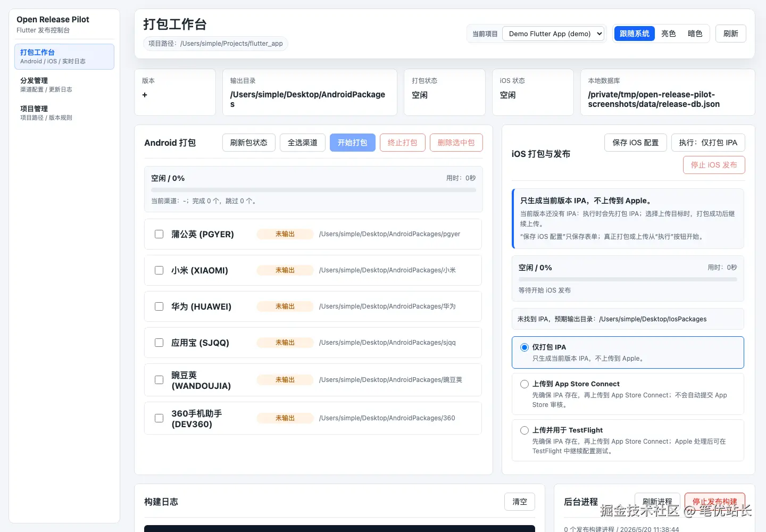
Task: Click the 执行：仅打包 IPA button
Action: [x=708, y=143]
